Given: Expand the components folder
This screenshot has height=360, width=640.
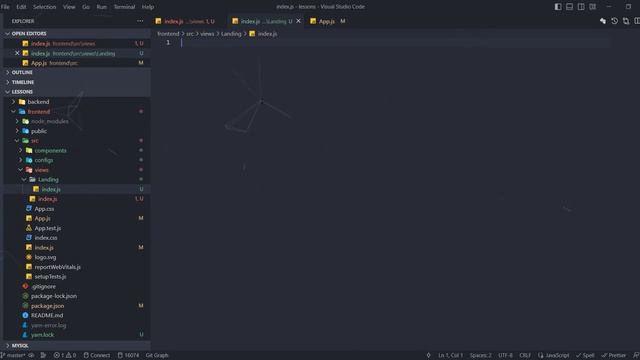Looking at the screenshot, I should [77, 150].
